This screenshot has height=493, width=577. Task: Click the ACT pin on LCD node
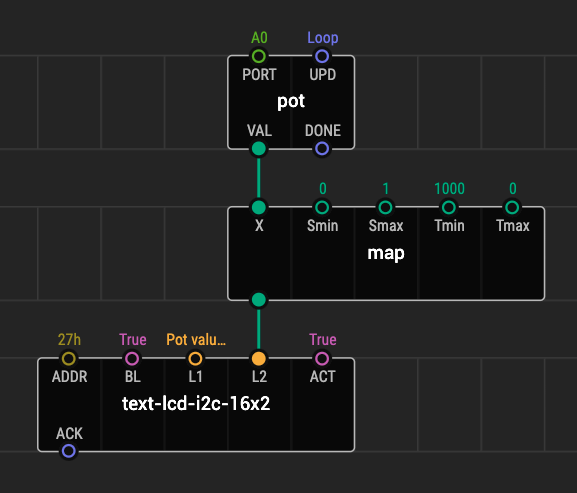[322, 358]
